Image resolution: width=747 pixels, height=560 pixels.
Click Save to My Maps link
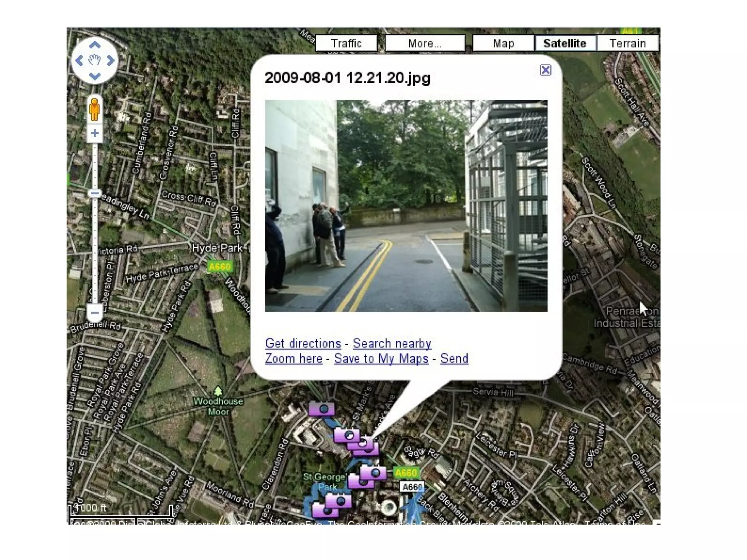tap(381, 359)
